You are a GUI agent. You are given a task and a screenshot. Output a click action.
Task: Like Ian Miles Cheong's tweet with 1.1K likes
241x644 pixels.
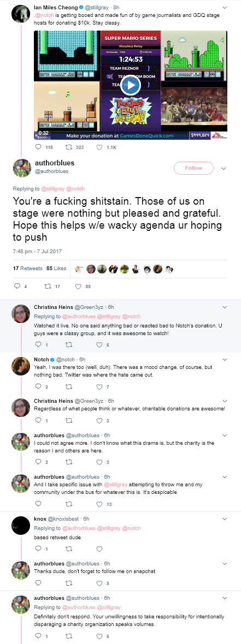pyautogui.click(x=99, y=147)
